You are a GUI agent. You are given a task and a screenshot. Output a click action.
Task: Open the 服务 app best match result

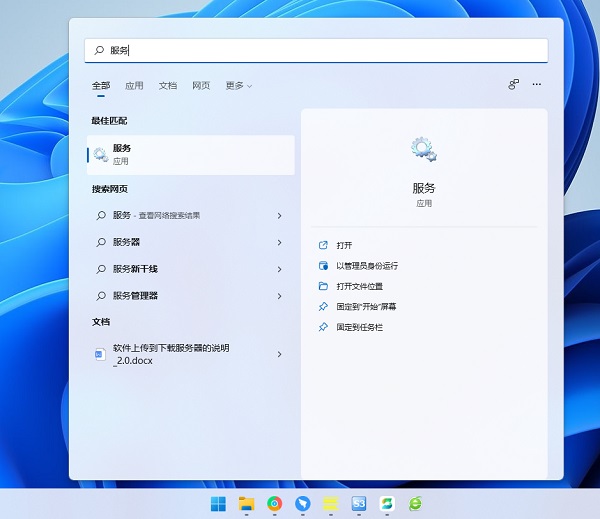(190, 154)
